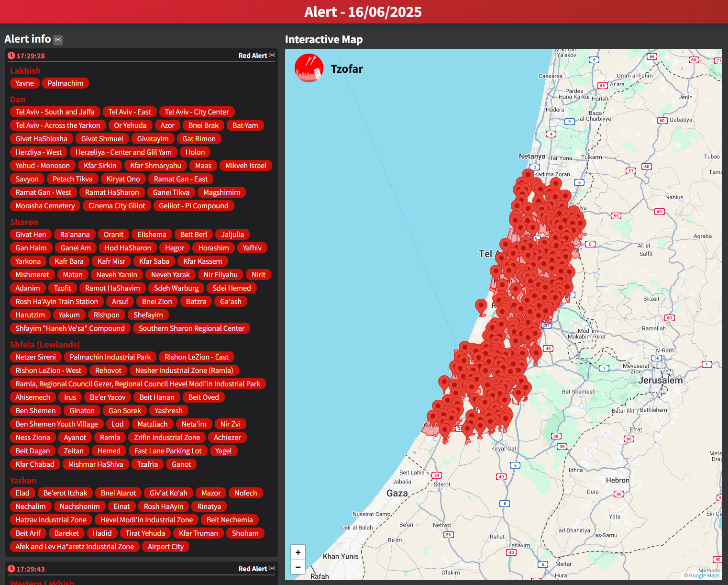Select the Tel Aviv - City Center tag

tap(197, 112)
